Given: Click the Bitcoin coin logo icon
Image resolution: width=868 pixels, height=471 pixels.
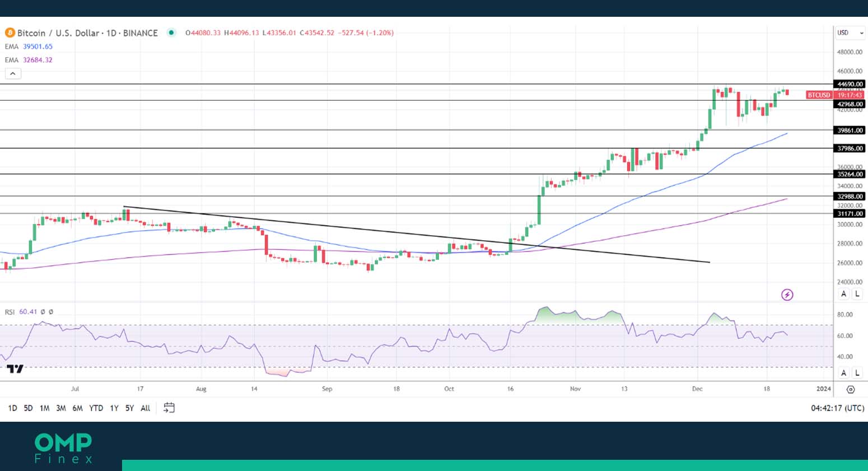Looking at the screenshot, I should [x=10, y=32].
